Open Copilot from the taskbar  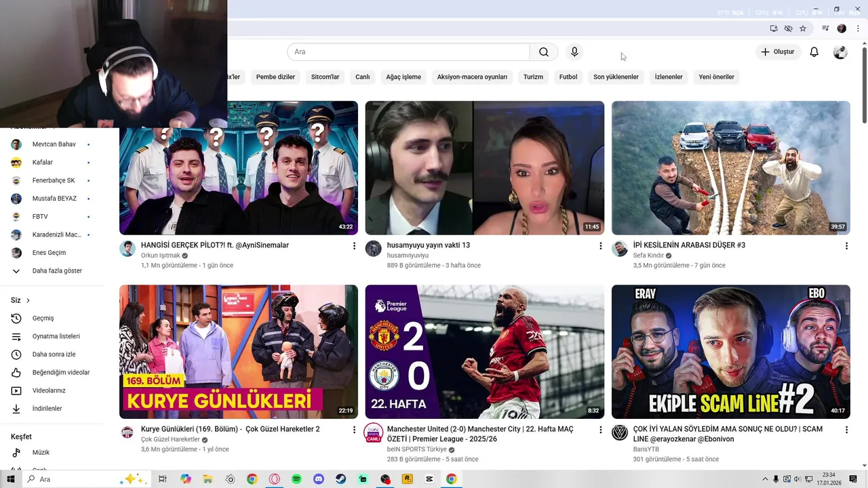point(186,479)
